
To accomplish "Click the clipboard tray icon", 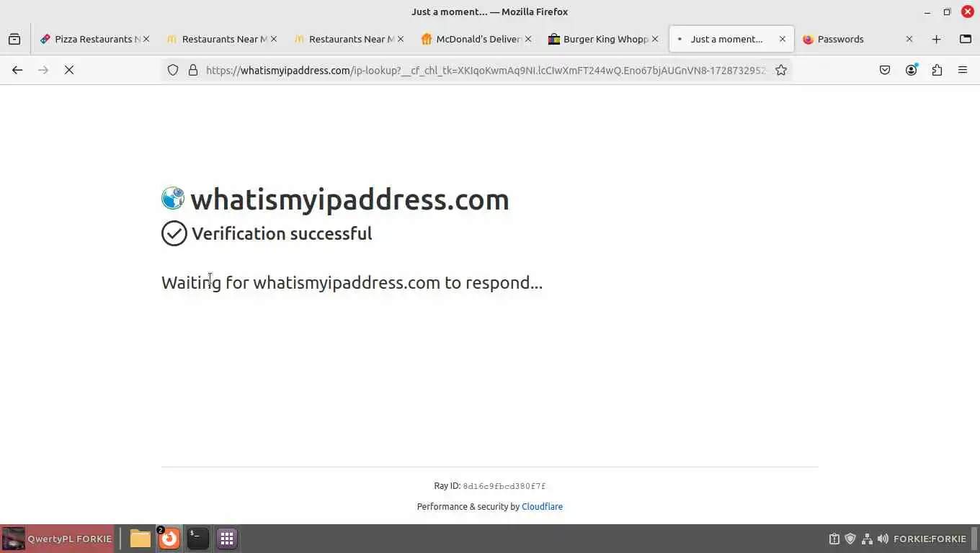I will point(834,539).
